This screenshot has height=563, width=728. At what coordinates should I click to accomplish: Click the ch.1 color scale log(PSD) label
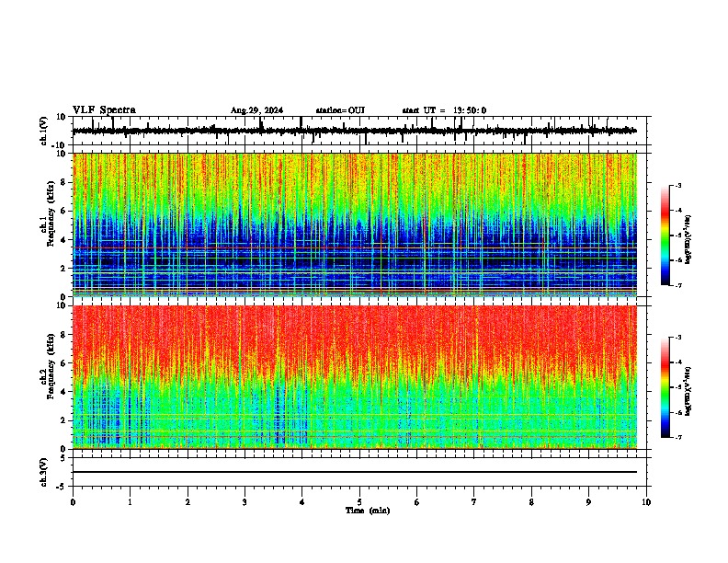point(688,240)
